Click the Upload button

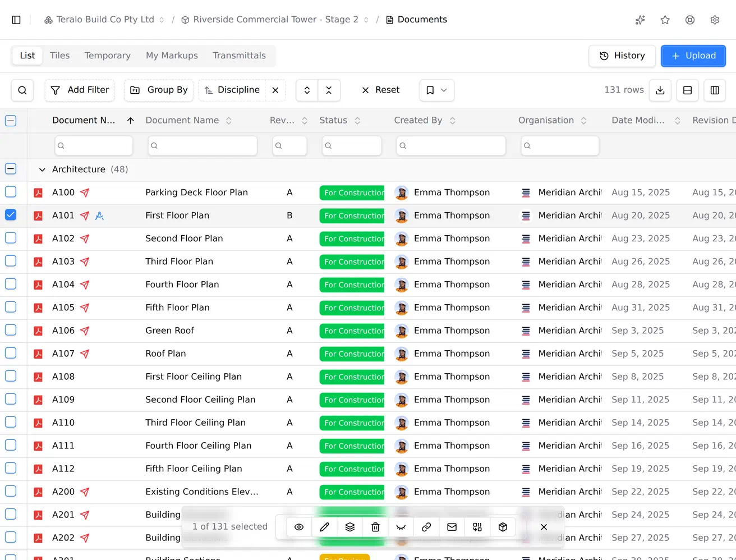click(x=693, y=56)
